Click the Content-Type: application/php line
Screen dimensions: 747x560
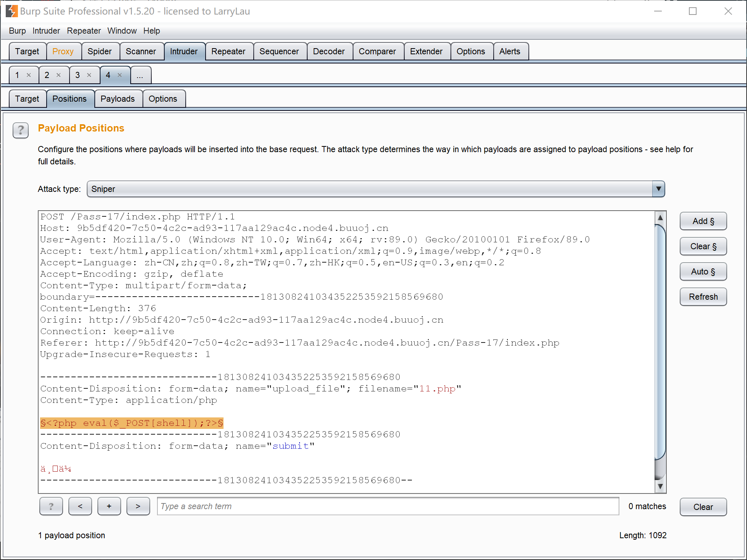click(x=129, y=400)
